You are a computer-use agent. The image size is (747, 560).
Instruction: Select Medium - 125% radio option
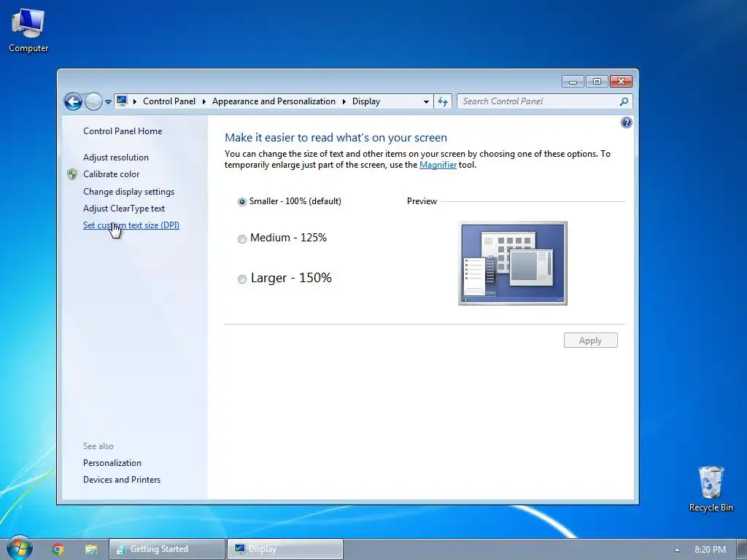(x=242, y=238)
